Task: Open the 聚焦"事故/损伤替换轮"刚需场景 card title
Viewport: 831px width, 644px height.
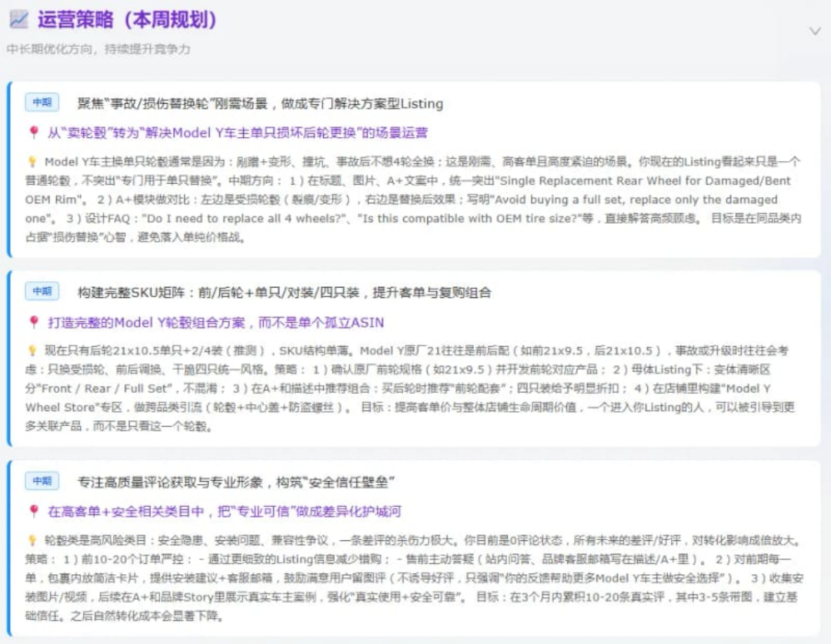Action: [260, 103]
